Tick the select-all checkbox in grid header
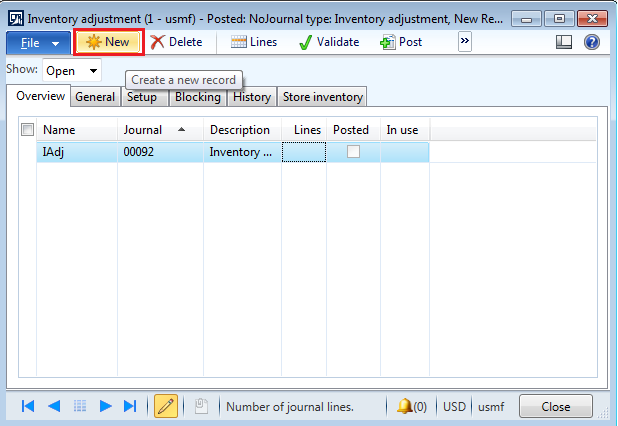The image size is (618, 426). point(28,129)
